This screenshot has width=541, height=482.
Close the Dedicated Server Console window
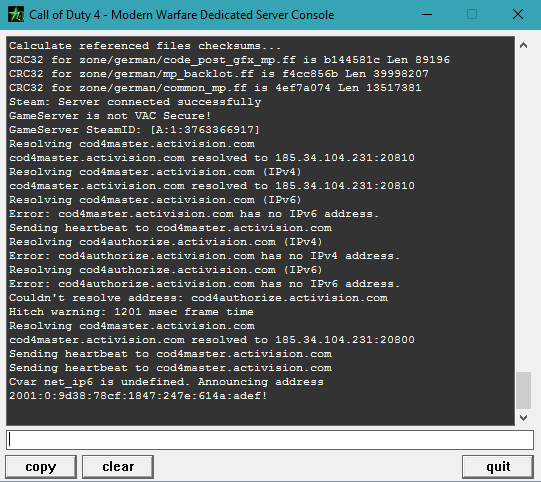click(x=518, y=14)
